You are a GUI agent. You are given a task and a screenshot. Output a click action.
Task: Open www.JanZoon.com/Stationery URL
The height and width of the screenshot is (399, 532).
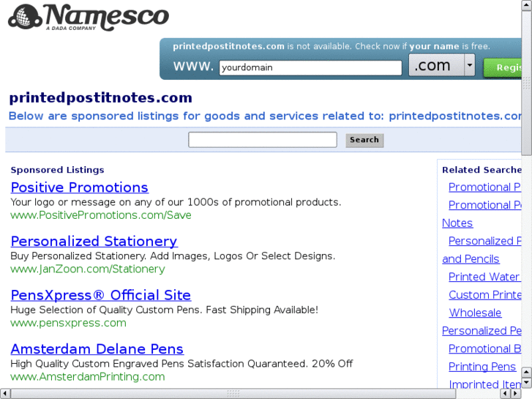[88, 269]
